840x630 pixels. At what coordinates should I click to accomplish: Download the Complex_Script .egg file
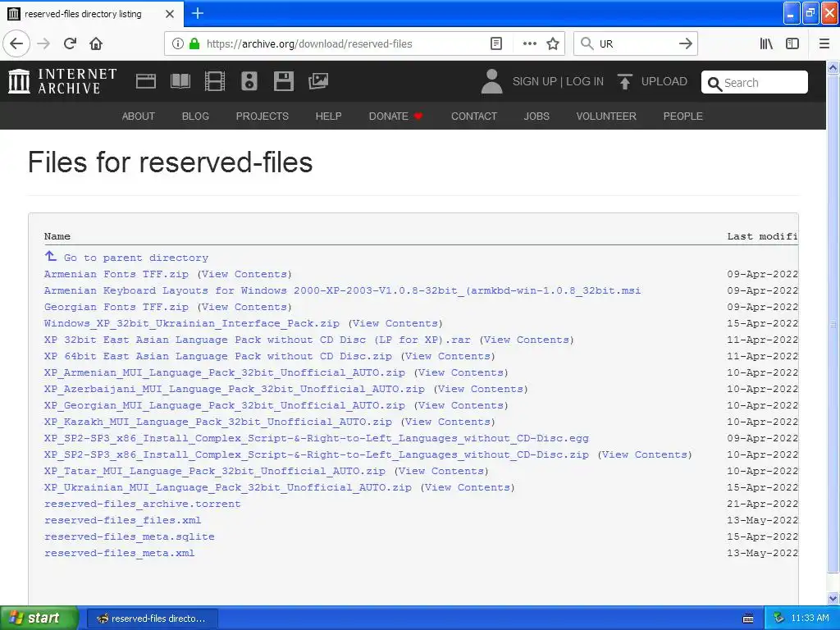click(317, 438)
